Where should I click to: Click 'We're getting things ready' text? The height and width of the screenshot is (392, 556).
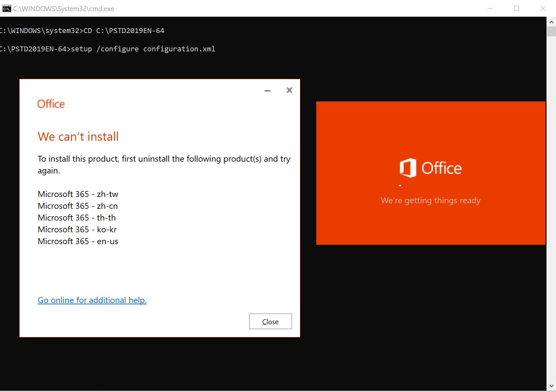click(x=431, y=200)
